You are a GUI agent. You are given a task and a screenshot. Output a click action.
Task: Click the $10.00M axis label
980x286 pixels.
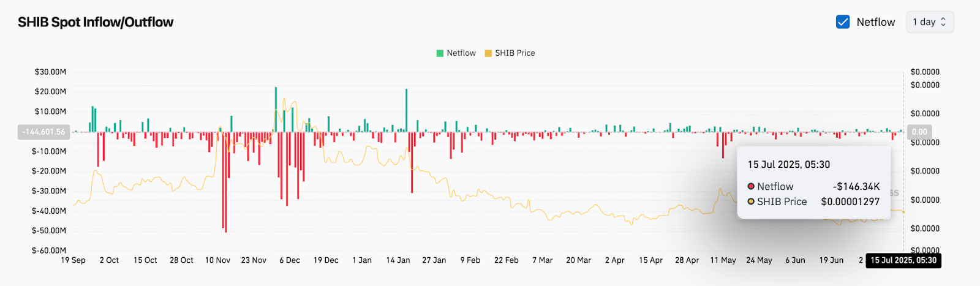point(50,111)
